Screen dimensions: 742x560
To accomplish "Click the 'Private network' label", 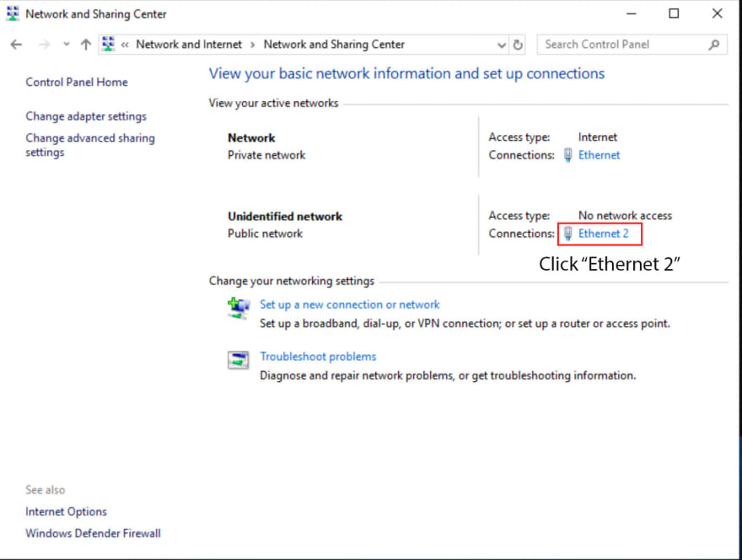I will point(266,155).
